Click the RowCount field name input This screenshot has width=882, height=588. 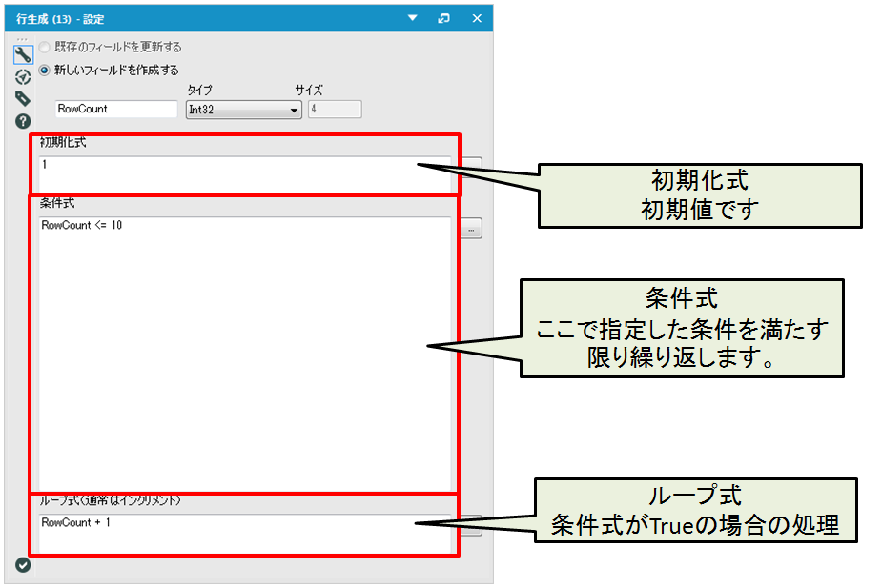click(116, 110)
